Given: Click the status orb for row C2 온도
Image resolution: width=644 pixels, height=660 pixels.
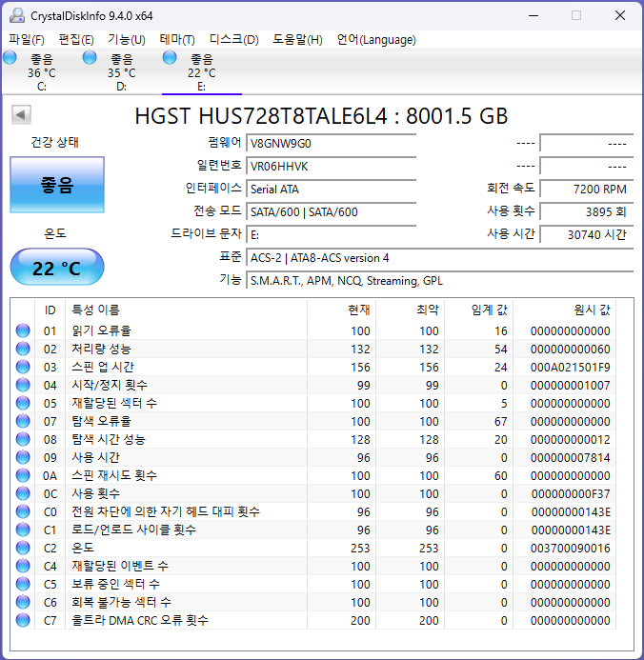Looking at the screenshot, I should 23,548.
